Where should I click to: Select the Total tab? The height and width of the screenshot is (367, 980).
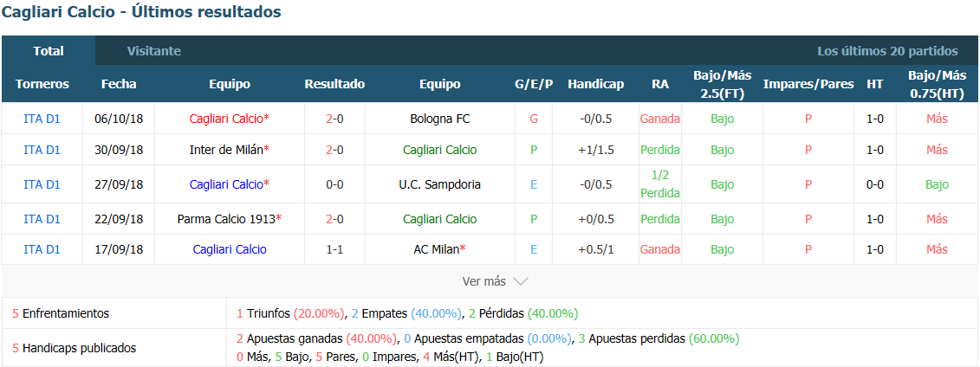click(x=49, y=51)
